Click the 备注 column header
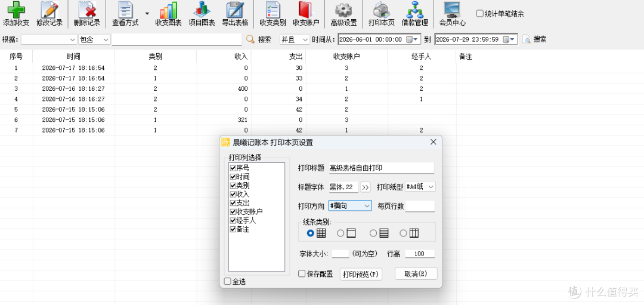The width and height of the screenshot is (644, 305). [x=550, y=57]
